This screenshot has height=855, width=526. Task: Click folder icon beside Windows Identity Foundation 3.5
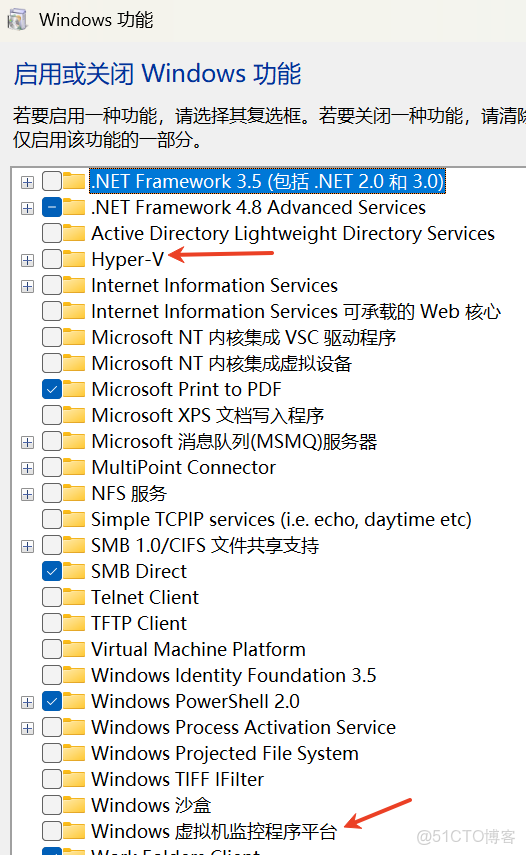pyautogui.click(x=74, y=675)
